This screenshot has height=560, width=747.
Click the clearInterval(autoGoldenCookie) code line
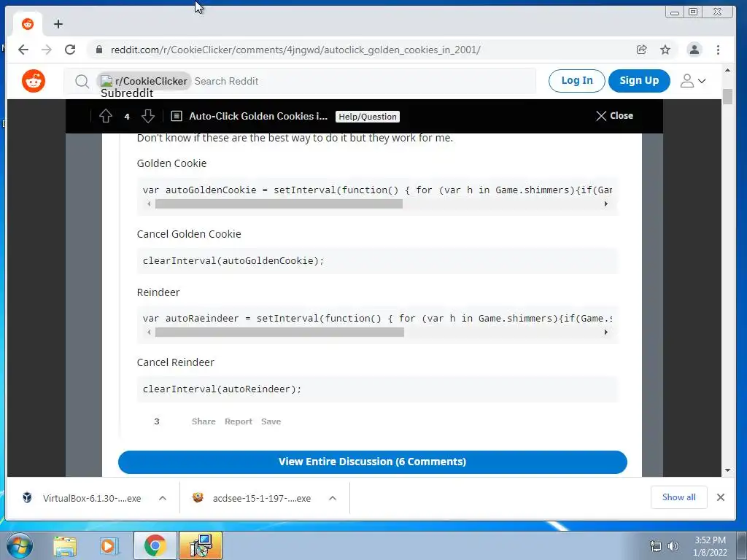click(x=233, y=260)
